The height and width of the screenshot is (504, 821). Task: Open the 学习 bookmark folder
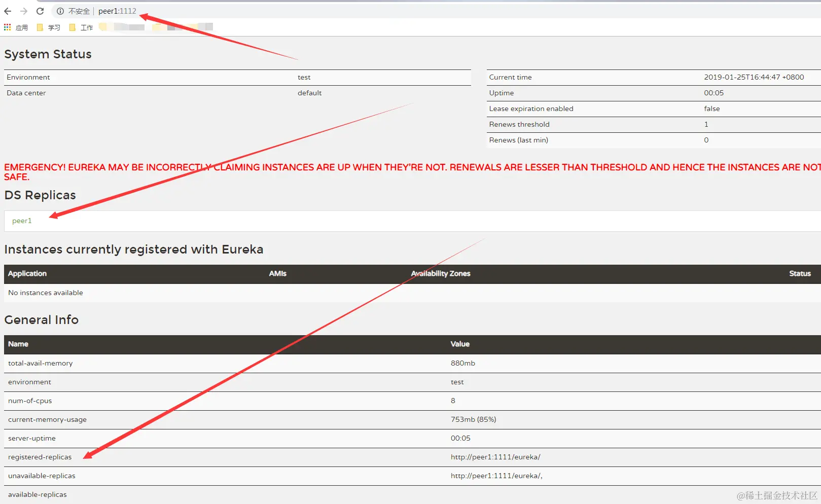(49, 27)
